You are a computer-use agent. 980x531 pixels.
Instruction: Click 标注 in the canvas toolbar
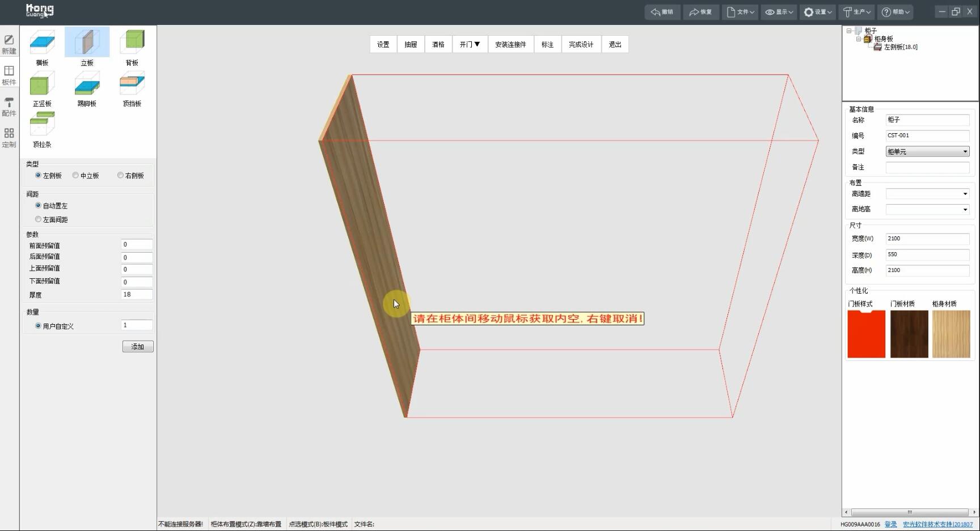click(x=547, y=44)
